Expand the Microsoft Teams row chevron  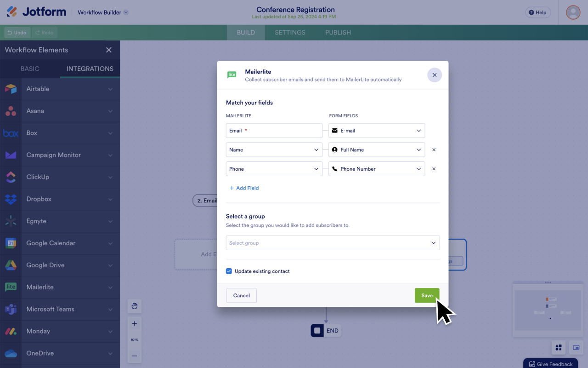pos(110,309)
